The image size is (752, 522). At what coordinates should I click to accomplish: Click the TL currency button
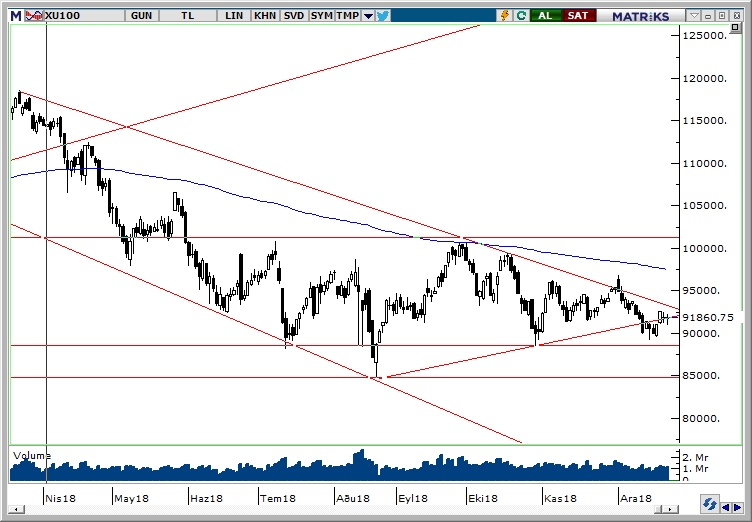pos(188,16)
